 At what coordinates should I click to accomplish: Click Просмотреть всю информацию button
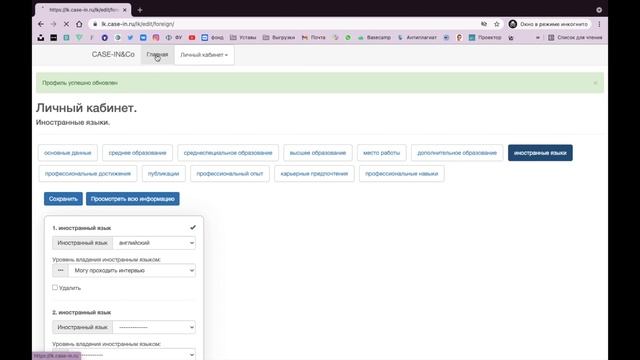point(133,199)
